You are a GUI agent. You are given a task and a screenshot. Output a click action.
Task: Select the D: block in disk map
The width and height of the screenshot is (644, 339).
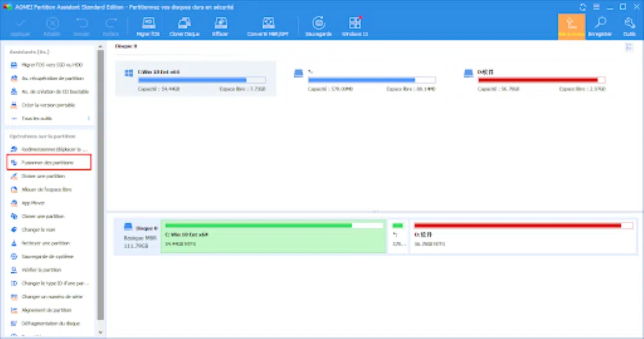click(523, 236)
